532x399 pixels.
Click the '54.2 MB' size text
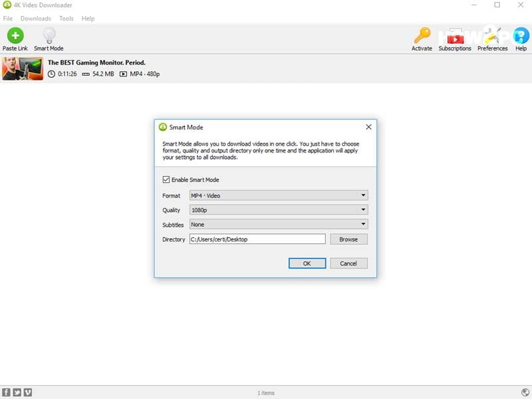click(103, 74)
